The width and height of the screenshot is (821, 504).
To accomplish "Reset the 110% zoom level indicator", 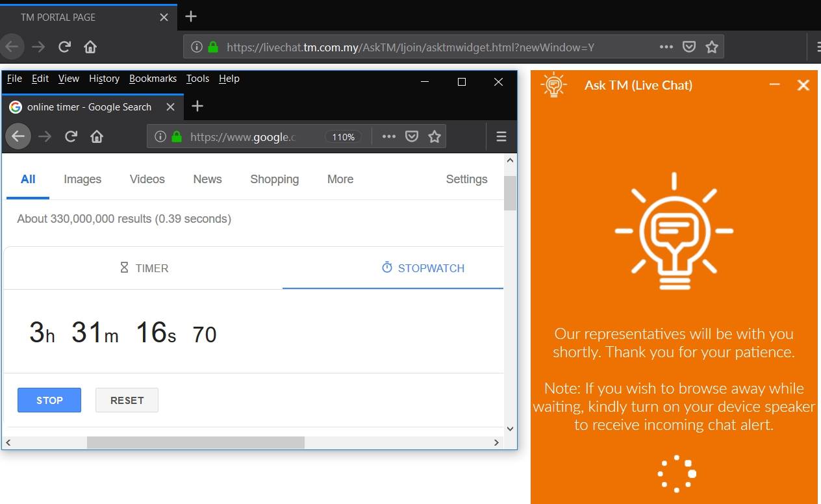I will pos(343,137).
